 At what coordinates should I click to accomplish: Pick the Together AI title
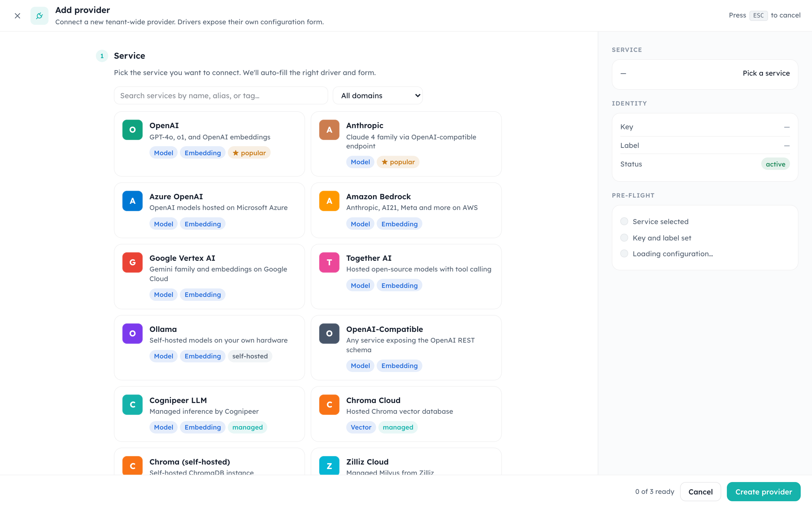[369, 258]
